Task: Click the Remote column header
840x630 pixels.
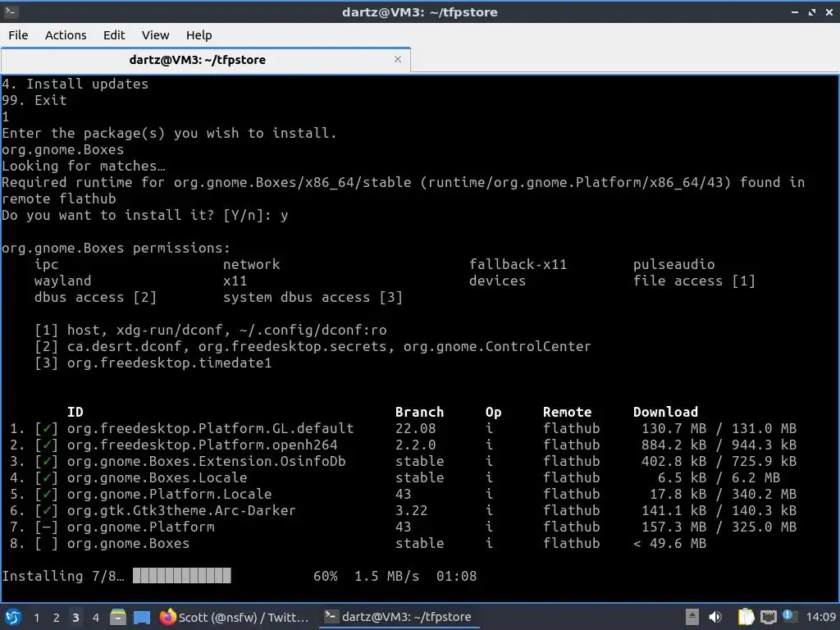Action: [x=568, y=412]
